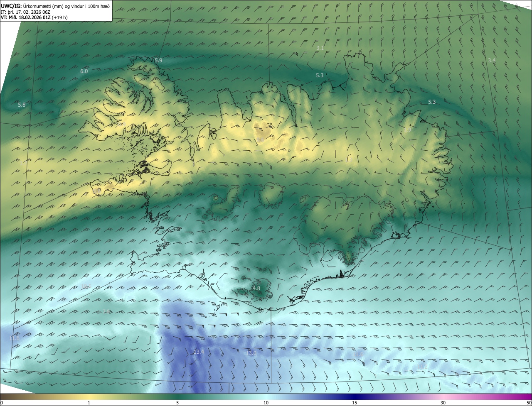Click the '0' tick label on the color scale

[2, 403]
